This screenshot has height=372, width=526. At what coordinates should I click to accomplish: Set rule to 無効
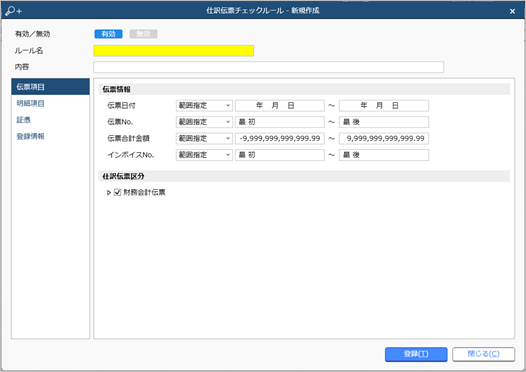pos(143,34)
